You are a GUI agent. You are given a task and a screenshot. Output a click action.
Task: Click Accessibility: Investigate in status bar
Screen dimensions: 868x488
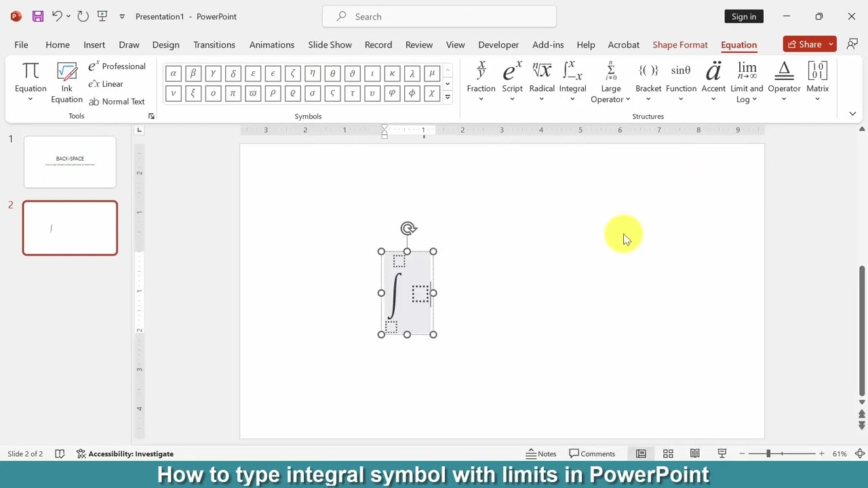click(x=125, y=453)
